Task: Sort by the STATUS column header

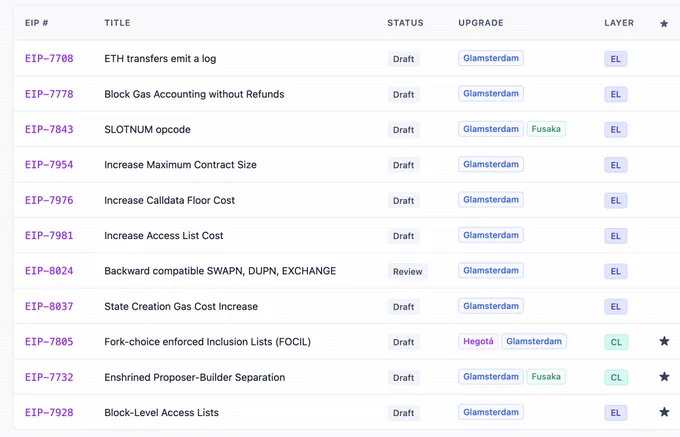Action: (405, 23)
